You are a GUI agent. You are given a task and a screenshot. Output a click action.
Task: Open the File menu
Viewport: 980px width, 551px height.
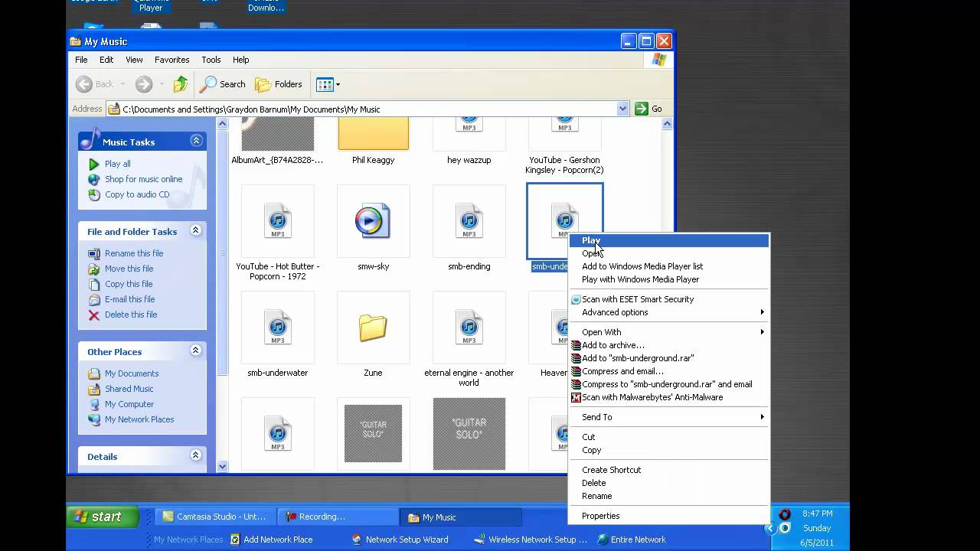pyautogui.click(x=81, y=60)
